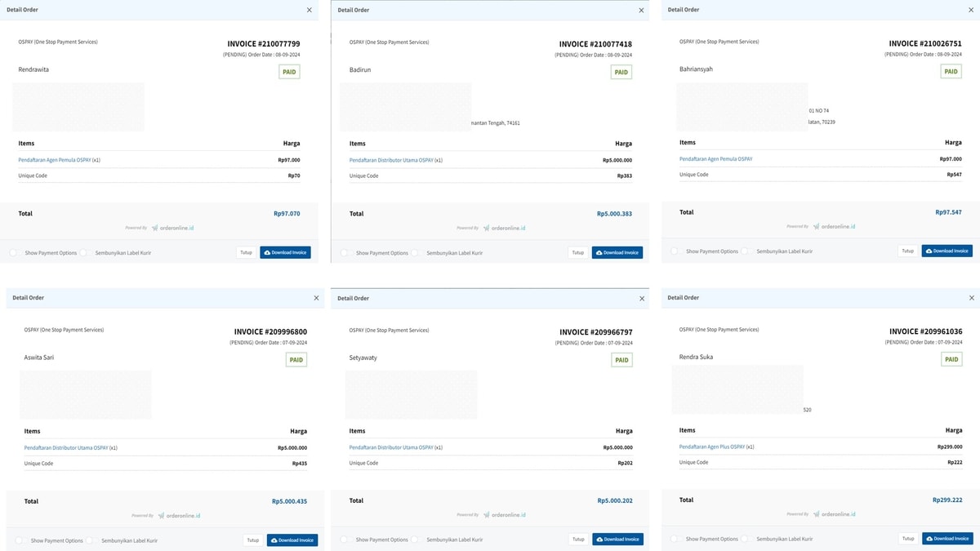The width and height of the screenshot is (980, 551).
Task: Dismiss Bahriansyah's order detail with X icon
Action: [x=971, y=10]
